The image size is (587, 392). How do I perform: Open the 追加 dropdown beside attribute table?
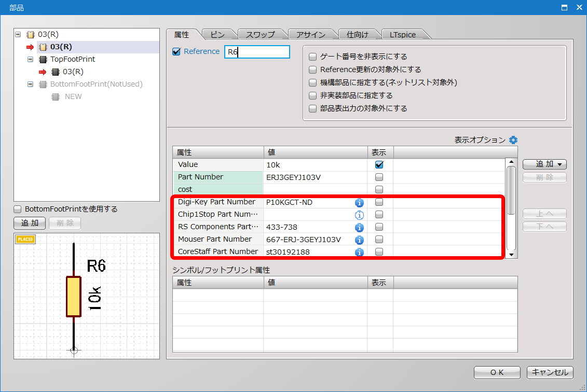click(544, 164)
